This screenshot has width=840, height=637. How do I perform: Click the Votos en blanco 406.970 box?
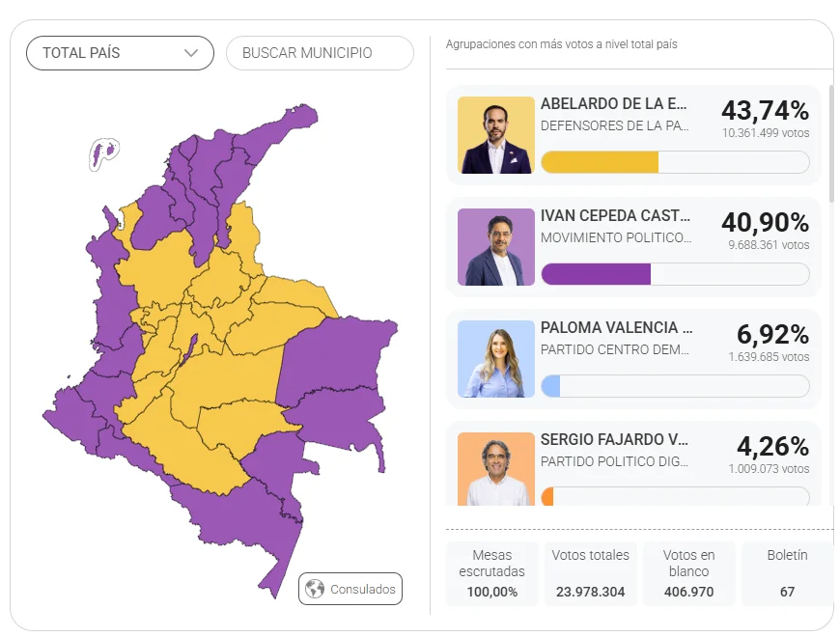click(689, 573)
